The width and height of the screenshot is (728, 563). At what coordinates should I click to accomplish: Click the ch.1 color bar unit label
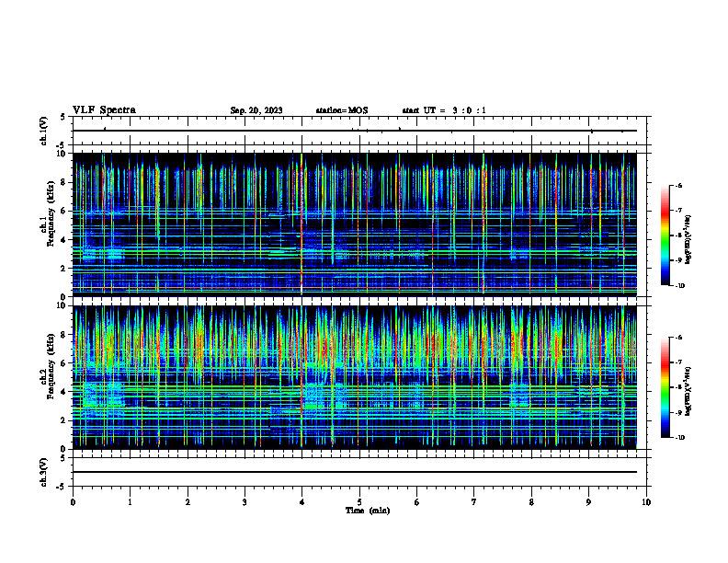pos(688,239)
